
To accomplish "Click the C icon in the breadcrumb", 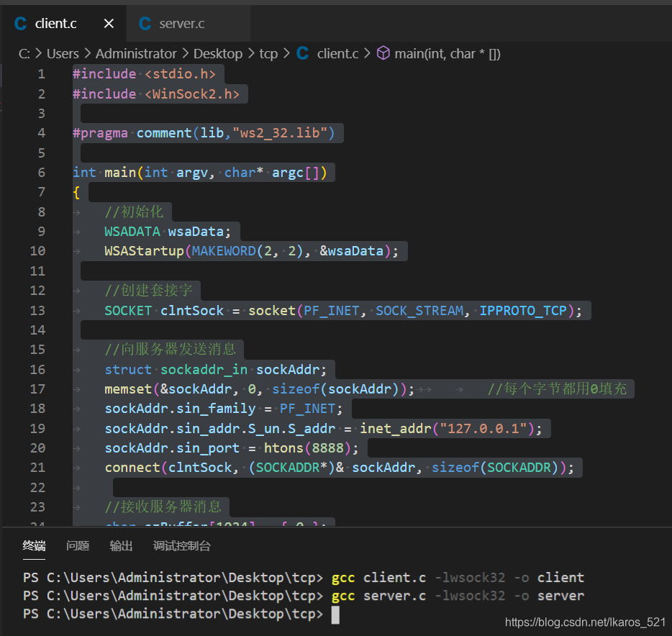I will tap(303, 53).
